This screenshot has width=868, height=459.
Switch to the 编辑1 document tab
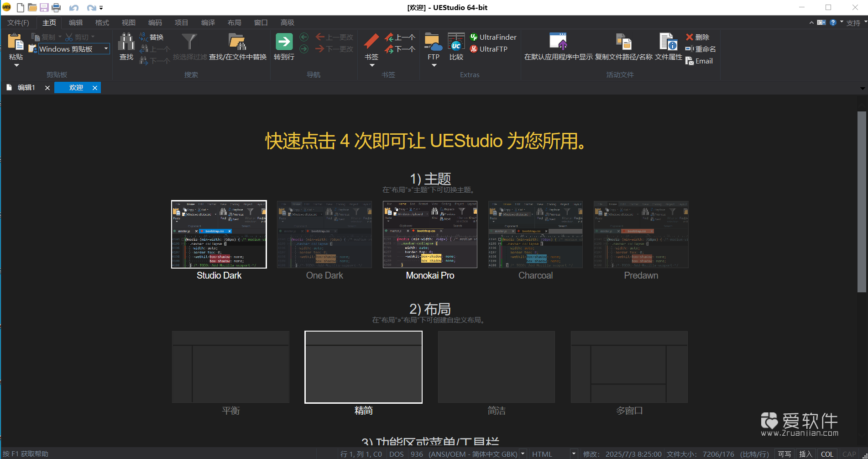[x=26, y=88]
